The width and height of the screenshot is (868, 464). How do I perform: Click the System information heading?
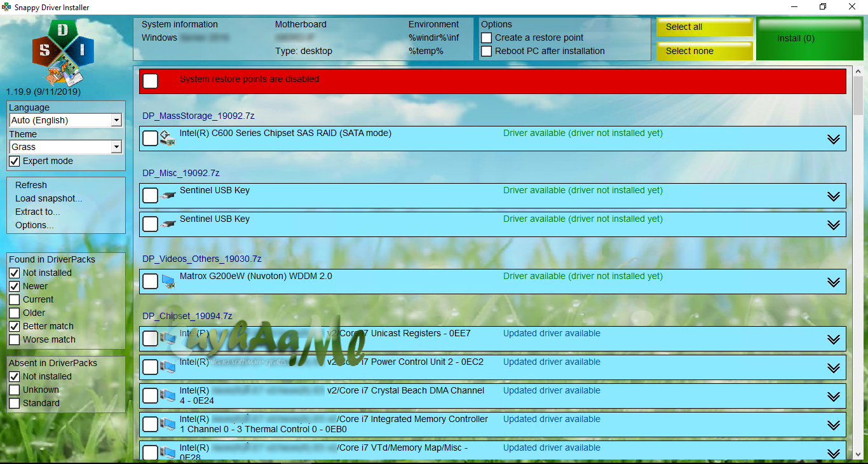(180, 24)
